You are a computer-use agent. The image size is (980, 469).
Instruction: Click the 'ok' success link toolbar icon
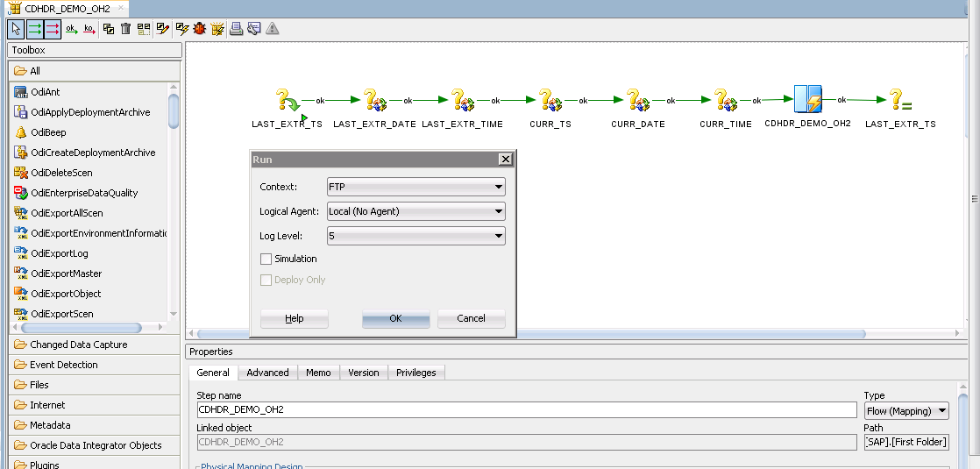point(72,29)
